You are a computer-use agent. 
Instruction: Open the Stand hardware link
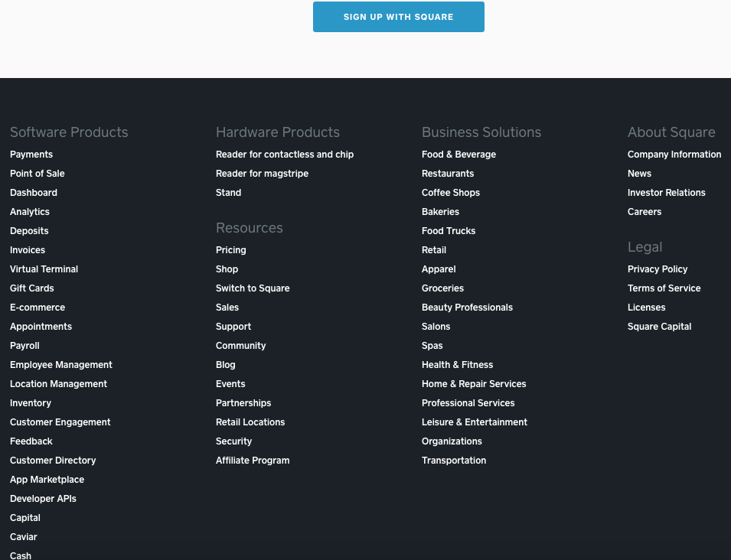click(228, 193)
